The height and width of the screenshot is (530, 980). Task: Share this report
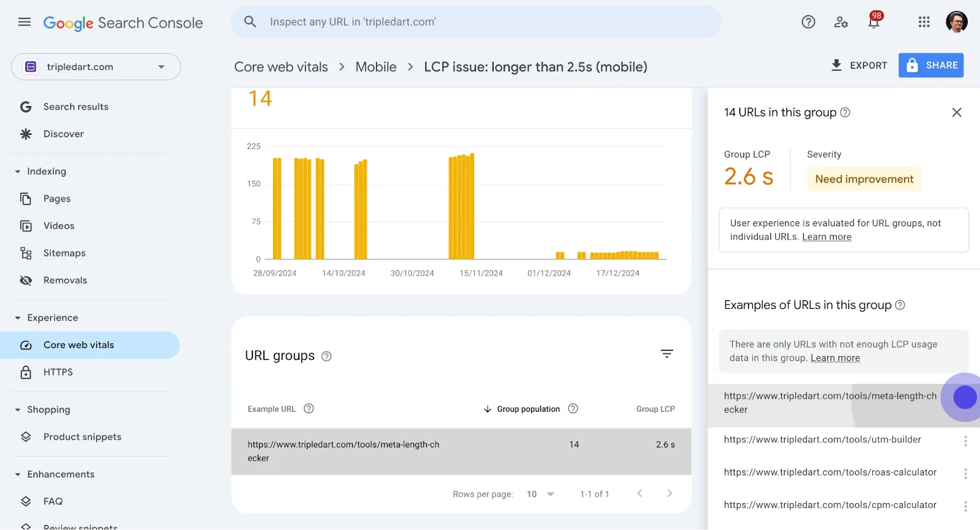coord(931,66)
